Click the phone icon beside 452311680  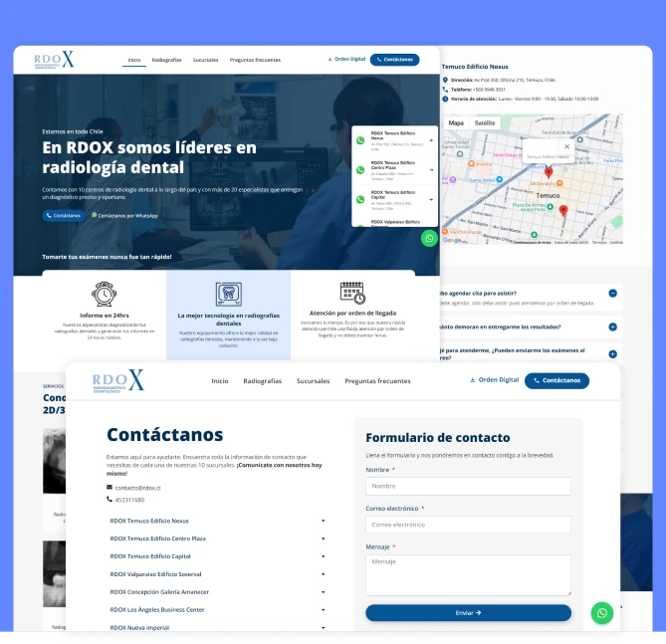click(111, 499)
